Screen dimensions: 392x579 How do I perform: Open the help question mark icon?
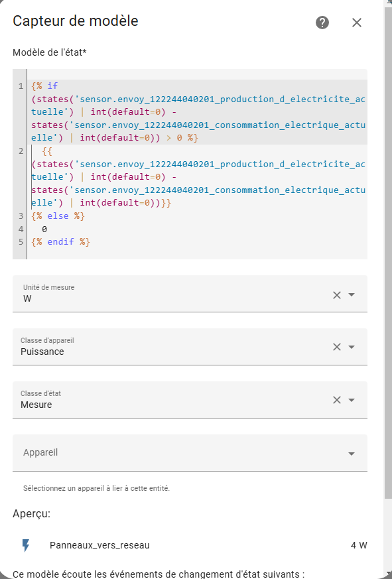point(322,23)
